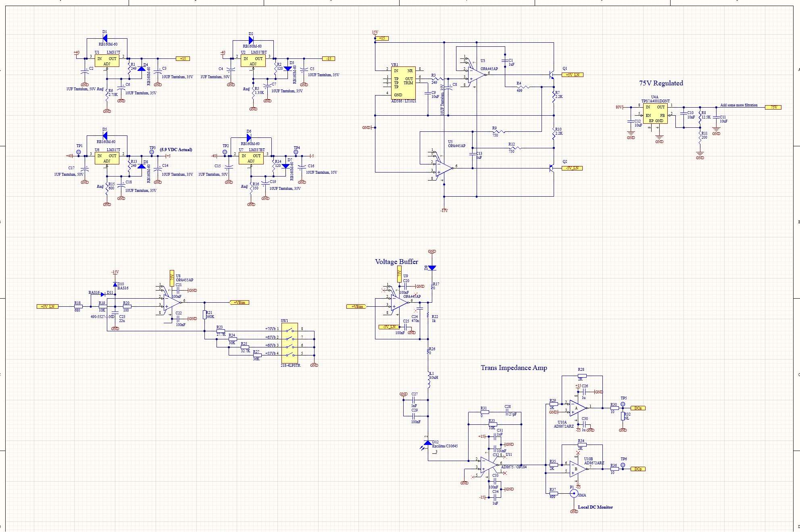Select the U10A AD8672ARZ op-amp

point(578,408)
